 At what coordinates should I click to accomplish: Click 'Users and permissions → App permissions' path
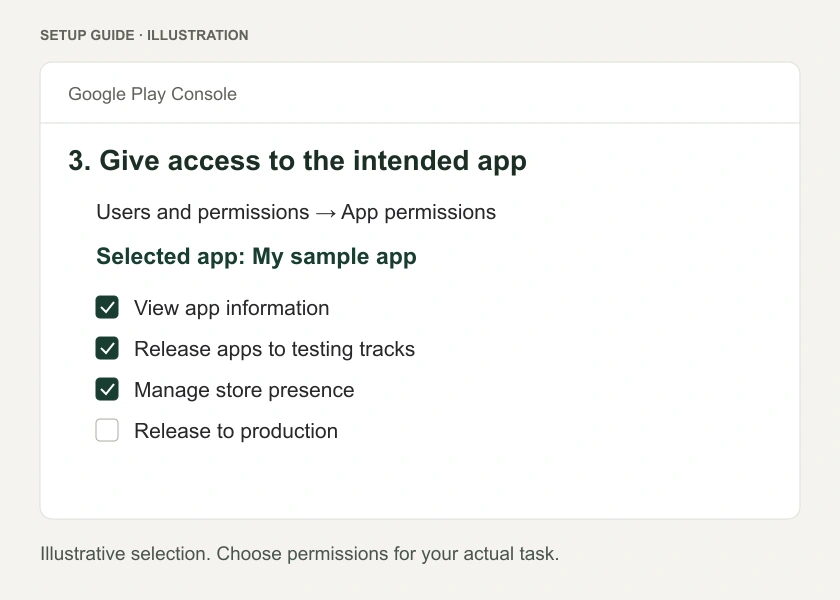pos(296,212)
